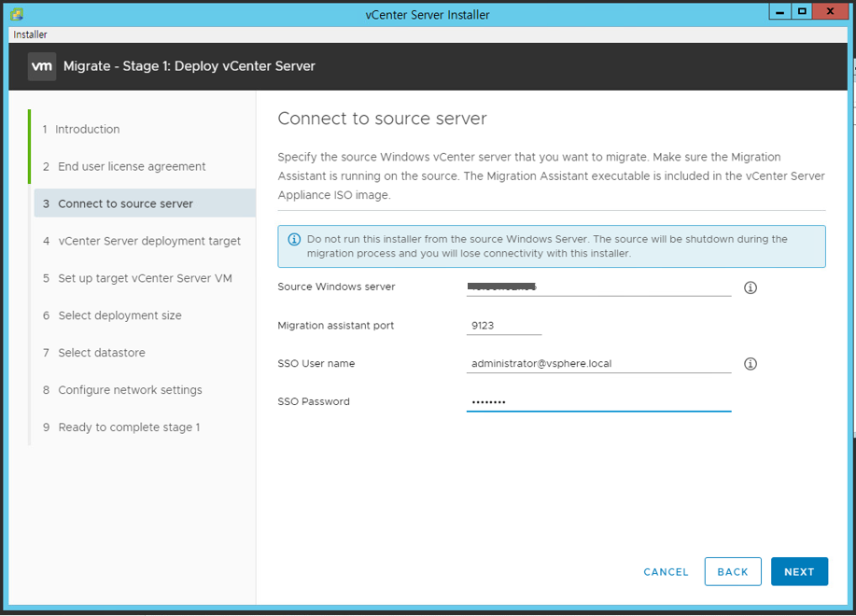Select step 9 Ready to complete stage 1
The image size is (856, 616).
point(121,427)
